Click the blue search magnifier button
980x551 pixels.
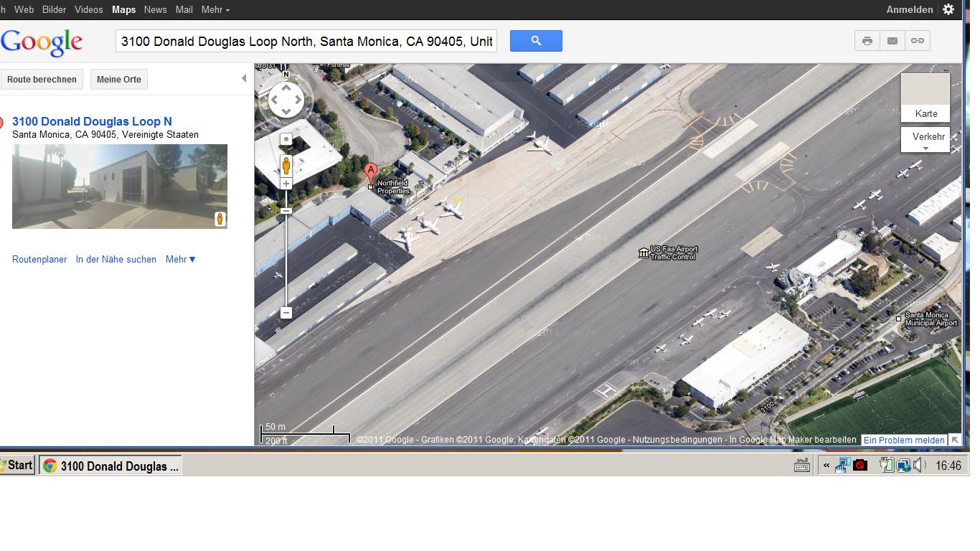point(536,41)
